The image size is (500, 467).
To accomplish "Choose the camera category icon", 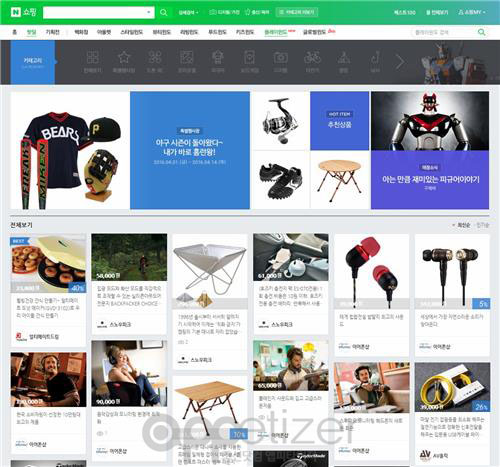I will click(x=281, y=57).
